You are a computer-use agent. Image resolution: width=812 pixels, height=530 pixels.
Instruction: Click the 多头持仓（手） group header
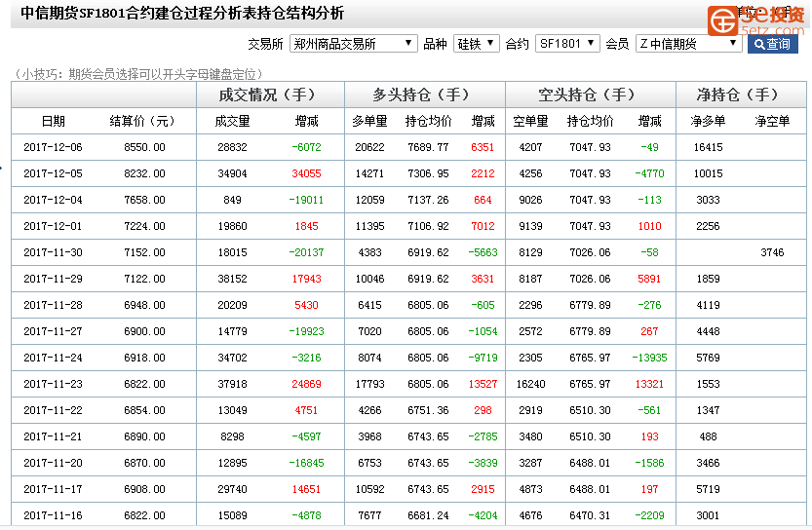(x=421, y=95)
